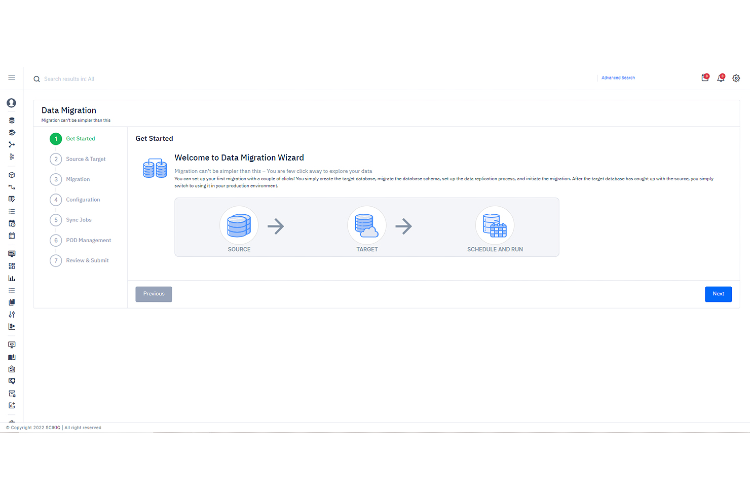Open the notifications bell icon

pos(721,78)
